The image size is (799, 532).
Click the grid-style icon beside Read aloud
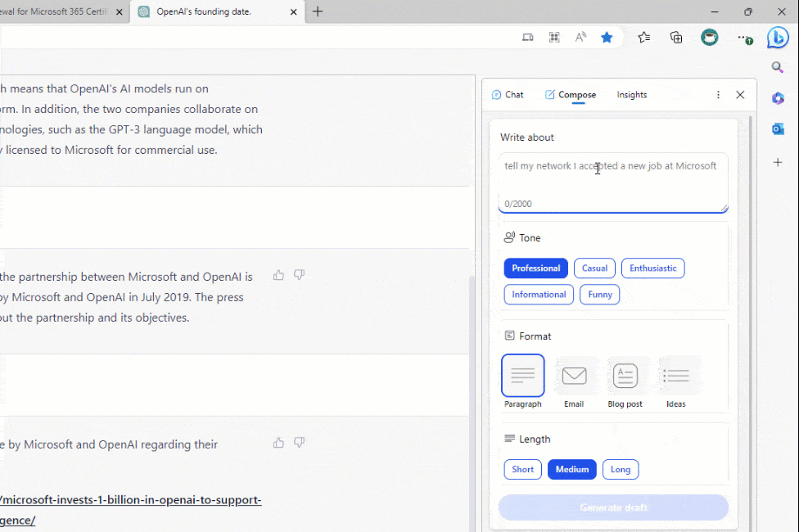click(x=554, y=37)
